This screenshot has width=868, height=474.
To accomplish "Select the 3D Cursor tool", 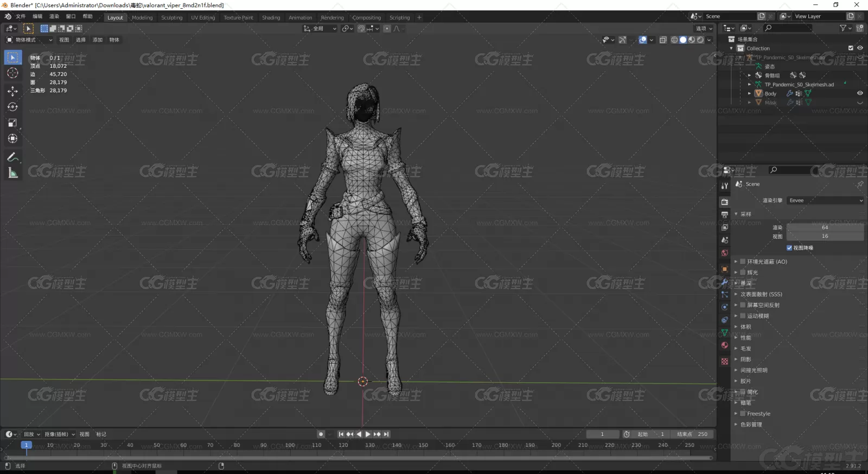I will [x=12, y=73].
